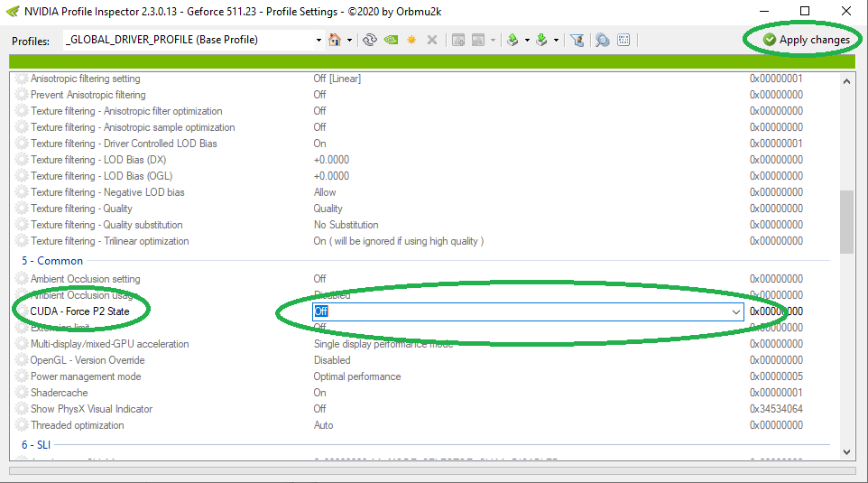This screenshot has width=868, height=483.
Task: Click the Profiles name input field
Action: pyautogui.click(x=189, y=40)
